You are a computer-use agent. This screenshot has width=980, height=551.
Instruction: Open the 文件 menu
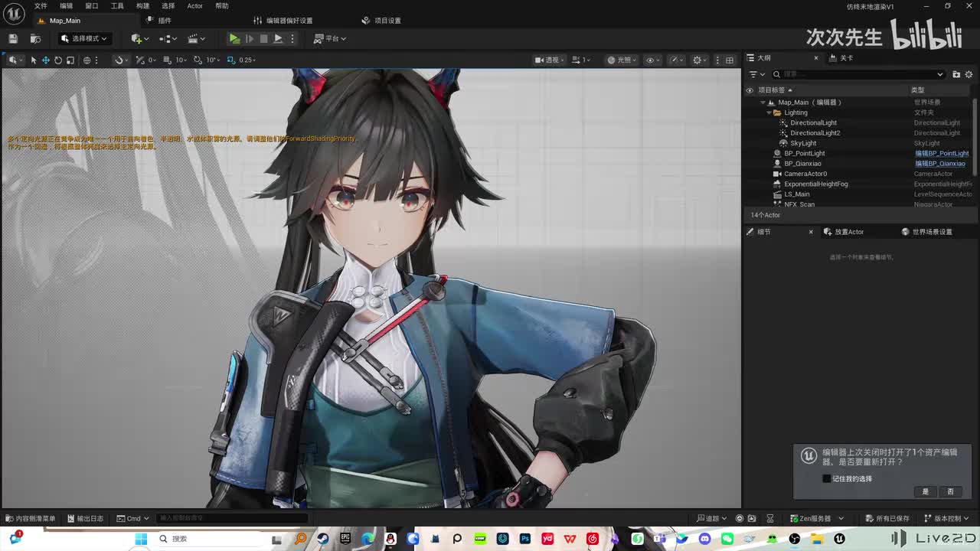tap(41, 6)
